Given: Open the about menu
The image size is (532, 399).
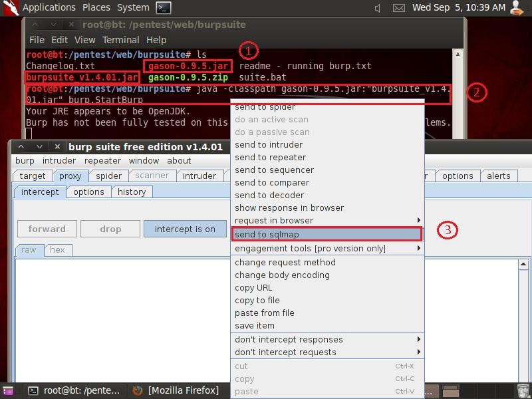Looking at the screenshot, I should 179,161.
